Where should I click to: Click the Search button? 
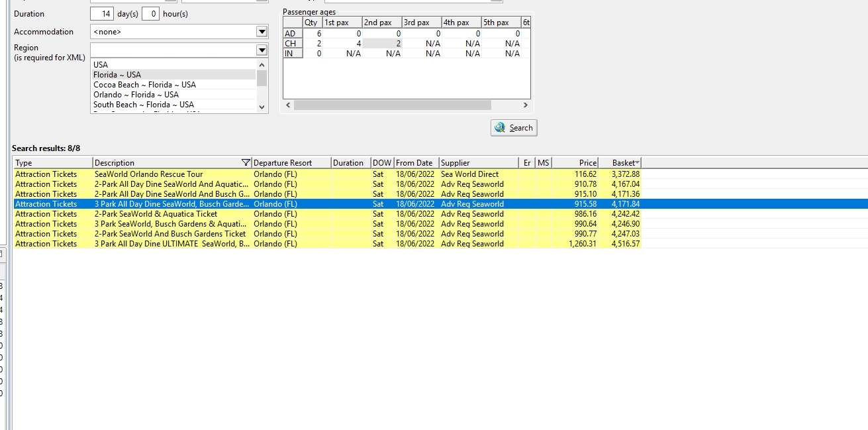click(x=514, y=128)
